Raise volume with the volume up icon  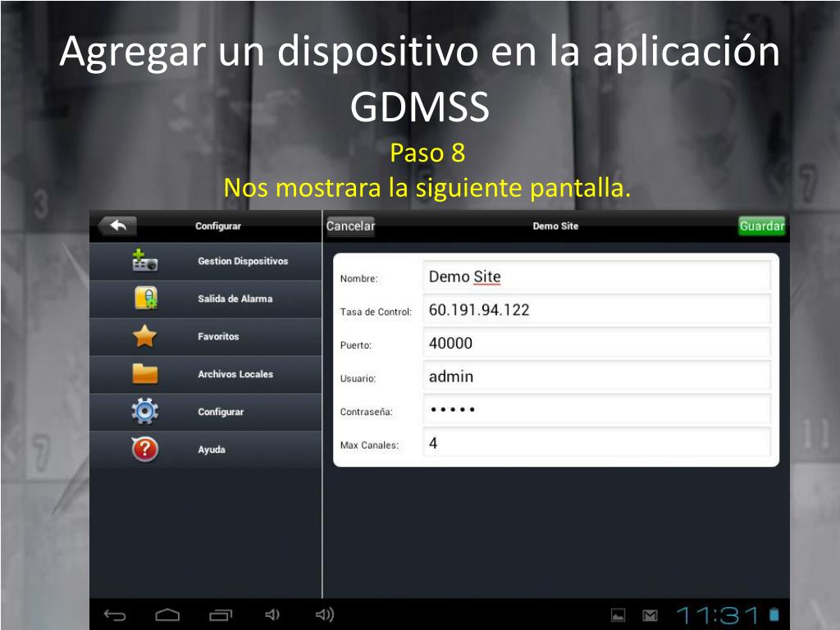(325, 614)
